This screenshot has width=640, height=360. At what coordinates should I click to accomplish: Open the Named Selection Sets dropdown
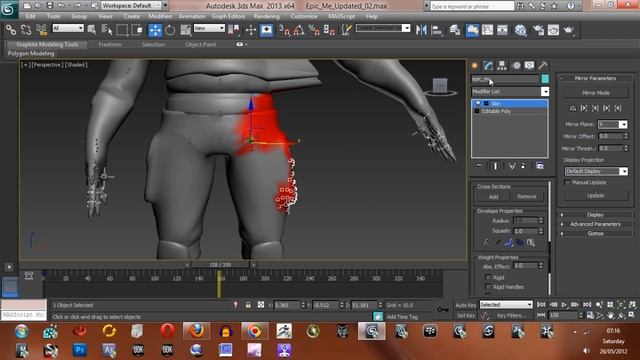pyautogui.click(x=383, y=28)
